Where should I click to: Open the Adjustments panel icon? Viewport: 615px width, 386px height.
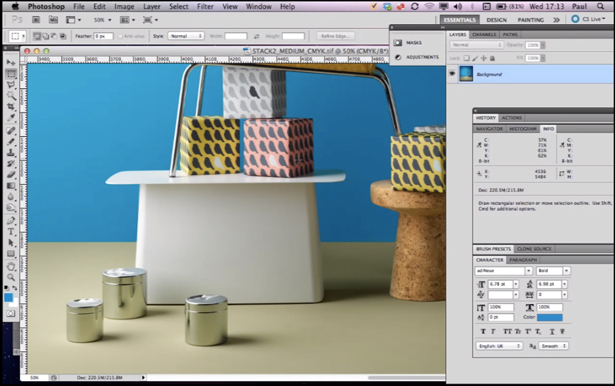click(398, 57)
